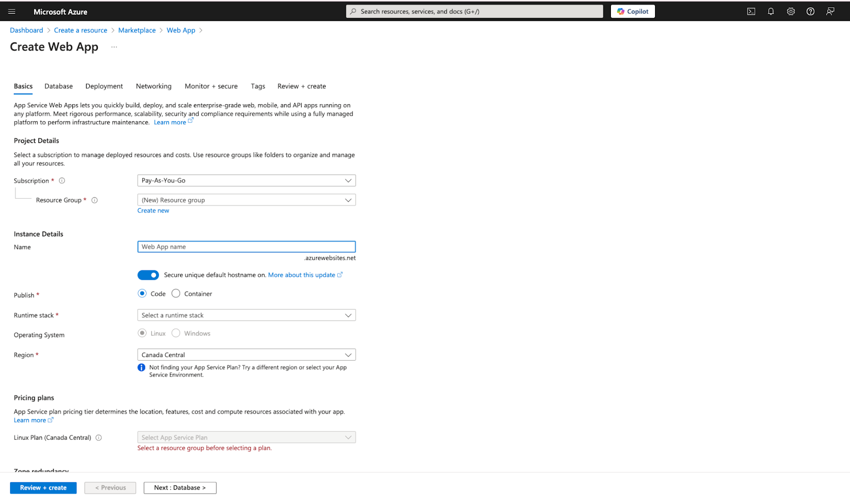Switch to the Tags tab
The width and height of the screenshot is (850, 504).
[258, 86]
